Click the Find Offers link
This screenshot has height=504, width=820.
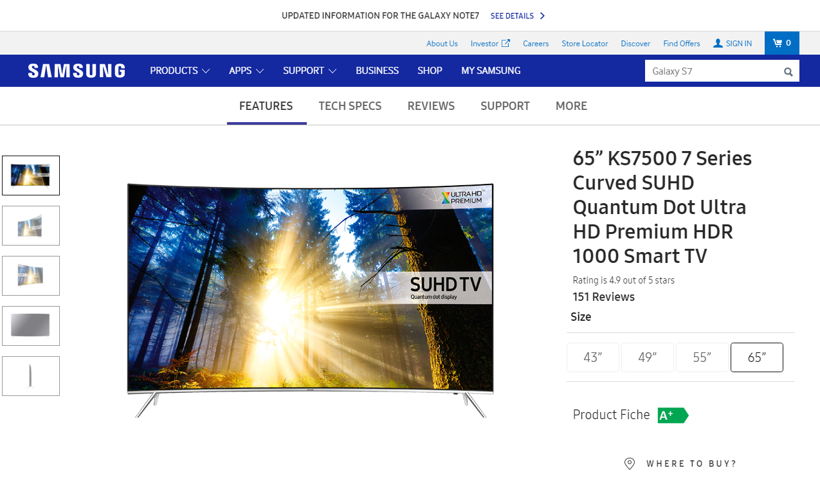coord(682,44)
